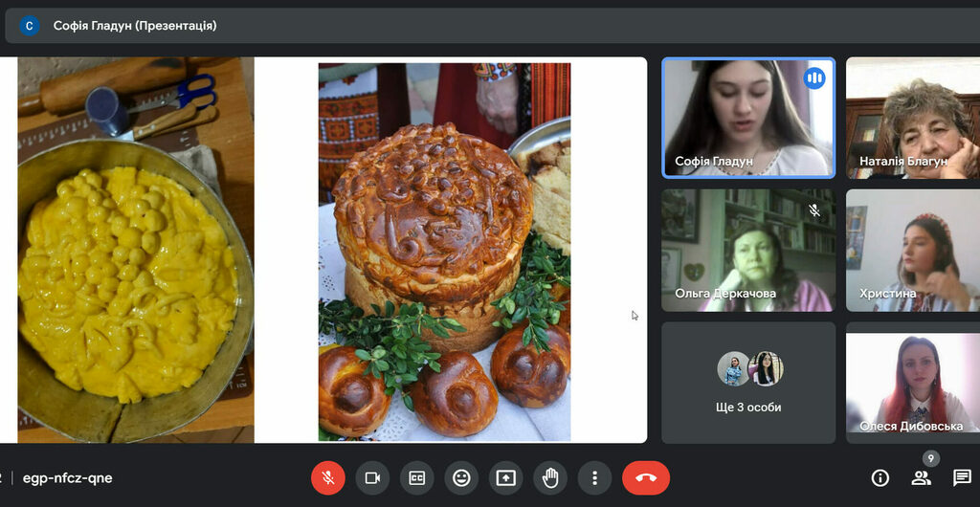Leave the call with the red hang-up button
Image resolution: width=980 pixels, height=507 pixels.
(646, 477)
